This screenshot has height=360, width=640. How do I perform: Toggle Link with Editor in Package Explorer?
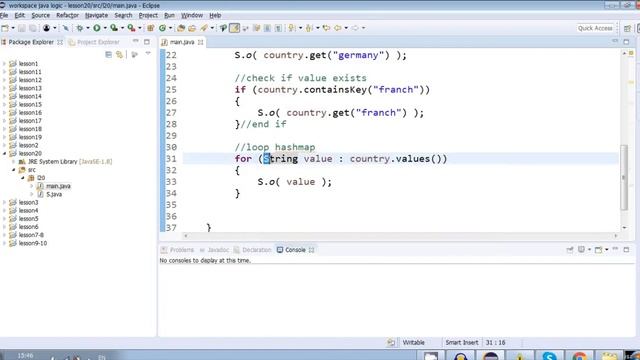click(119, 54)
